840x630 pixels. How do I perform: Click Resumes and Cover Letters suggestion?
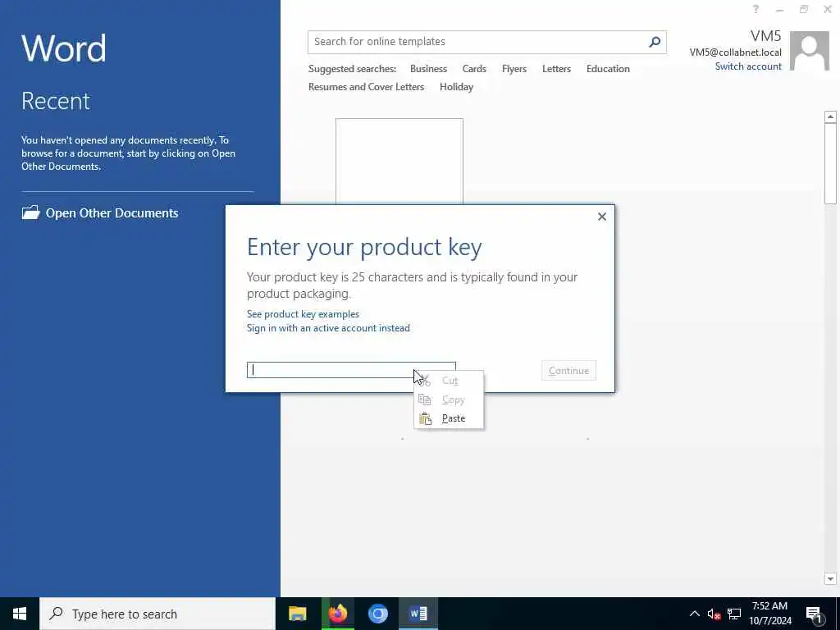pos(366,87)
